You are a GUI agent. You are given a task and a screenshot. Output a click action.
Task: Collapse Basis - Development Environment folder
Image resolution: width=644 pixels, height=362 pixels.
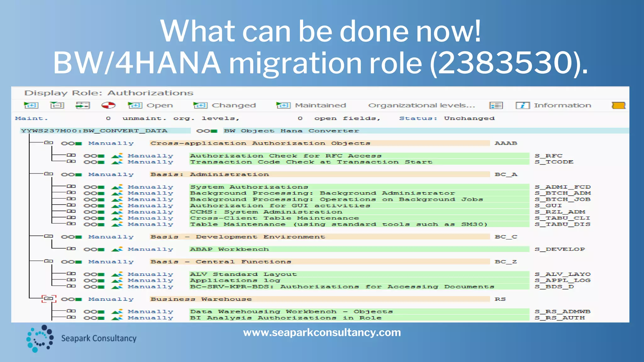(x=48, y=236)
